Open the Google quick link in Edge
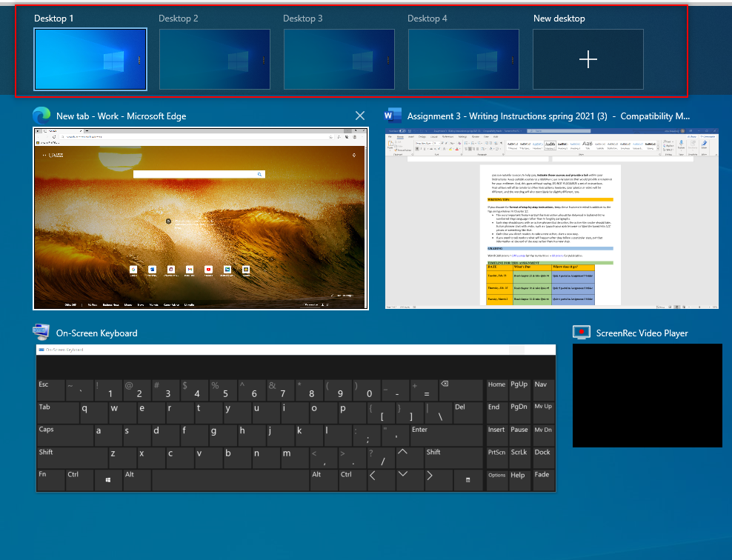The width and height of the screenshot is (732, 560). pos(133,270)
